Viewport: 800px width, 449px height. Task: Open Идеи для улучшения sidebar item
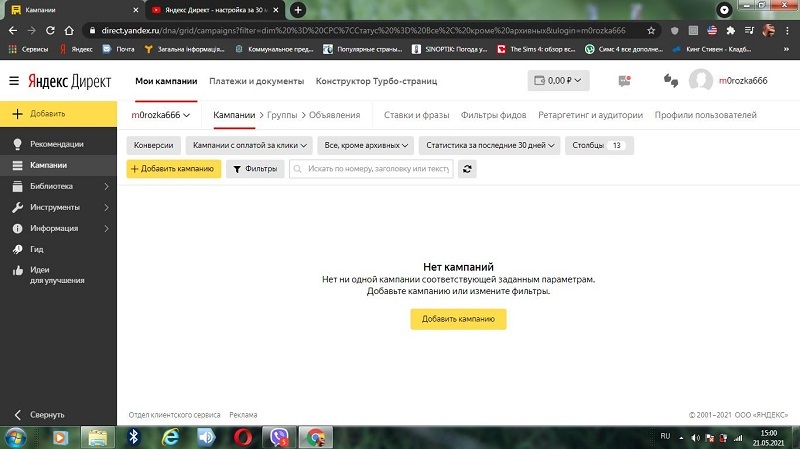(x=57, y=275)
